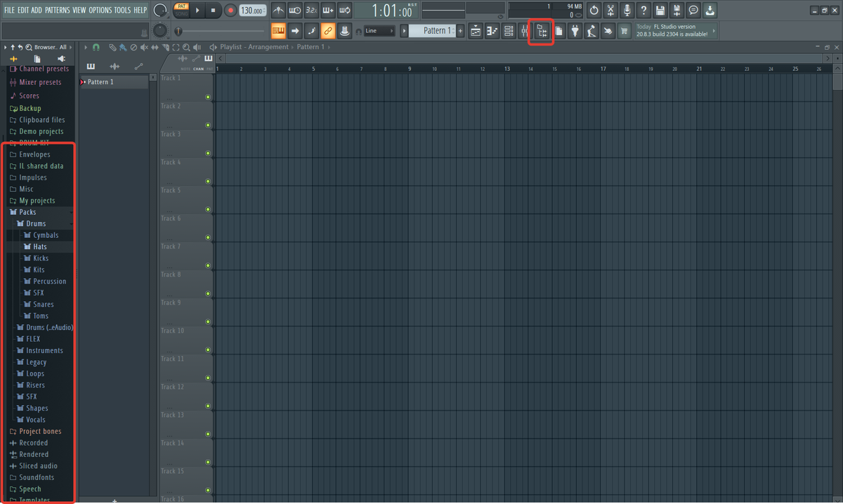The image size is (843, 504).
Task: Toggle loop recording icon
Action: [345, 11]
